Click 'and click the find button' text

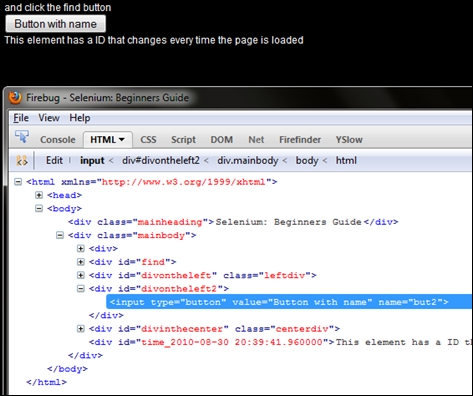58,7
